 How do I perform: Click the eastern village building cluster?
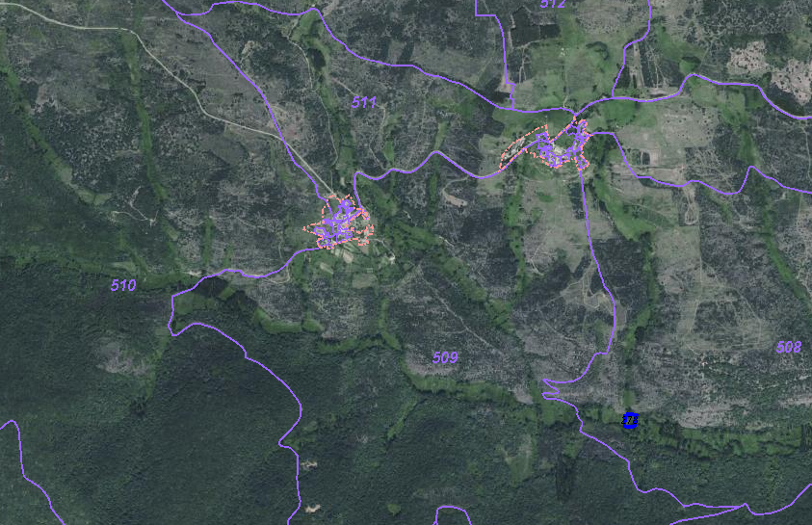[568, 145]
